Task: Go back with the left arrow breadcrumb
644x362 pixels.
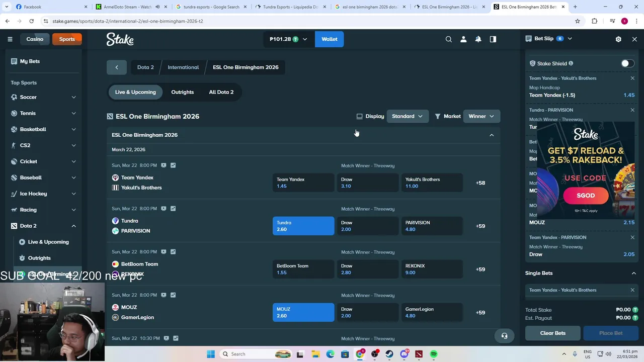Action: (x=117, y=67)
